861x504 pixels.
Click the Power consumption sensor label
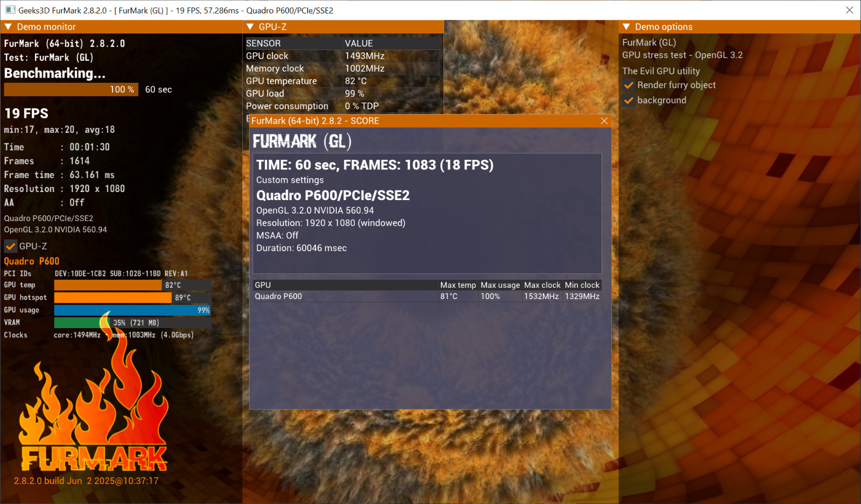tap(287, 106)
